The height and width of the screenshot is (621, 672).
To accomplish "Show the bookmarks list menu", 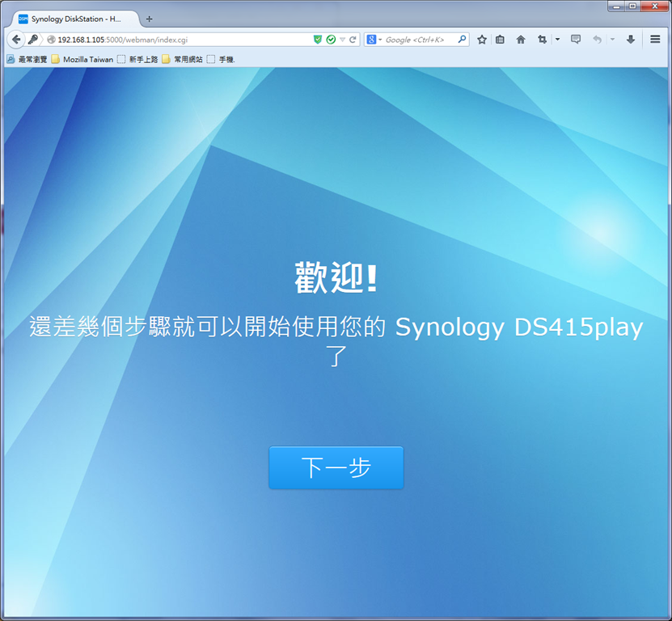I will pos(500,40).
